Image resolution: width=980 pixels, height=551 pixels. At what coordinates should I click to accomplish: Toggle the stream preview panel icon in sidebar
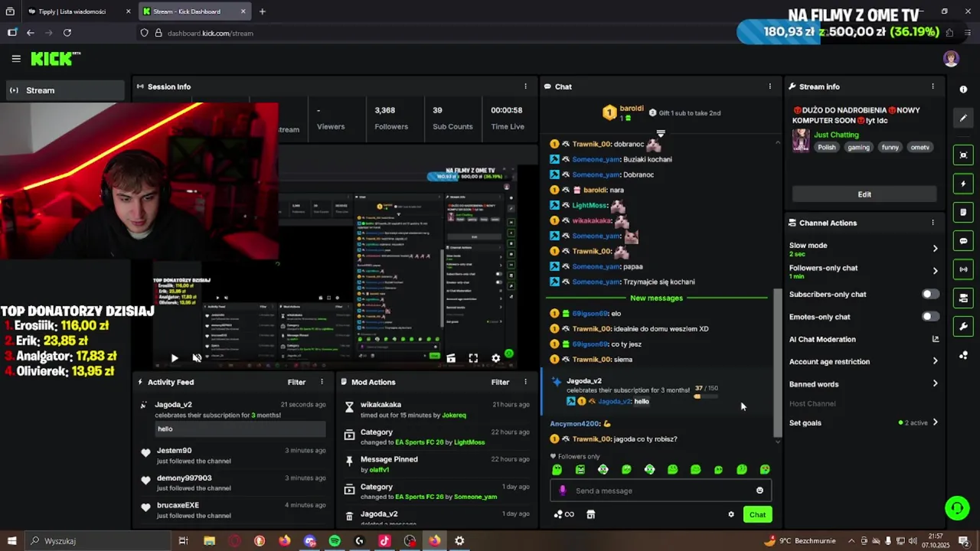coord(963,155)
